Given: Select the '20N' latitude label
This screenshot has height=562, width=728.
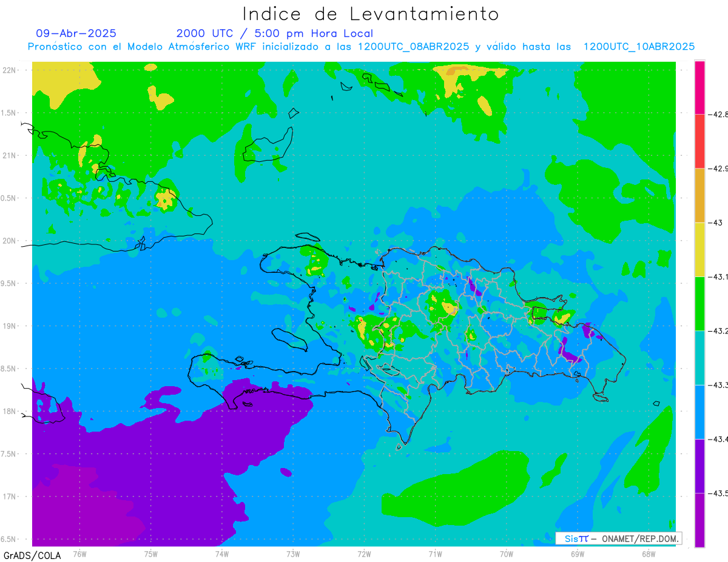Looking at the screenshot, I should pos(10,241).
